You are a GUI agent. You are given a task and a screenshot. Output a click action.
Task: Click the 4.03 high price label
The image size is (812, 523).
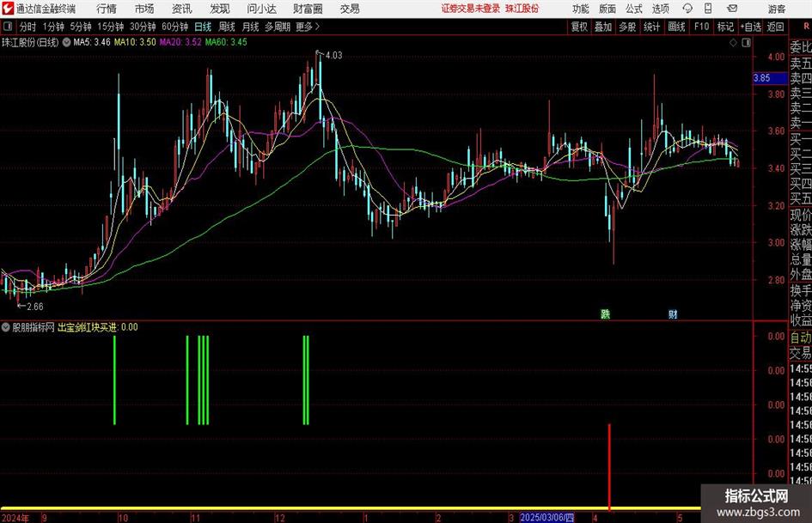[333, 55]
